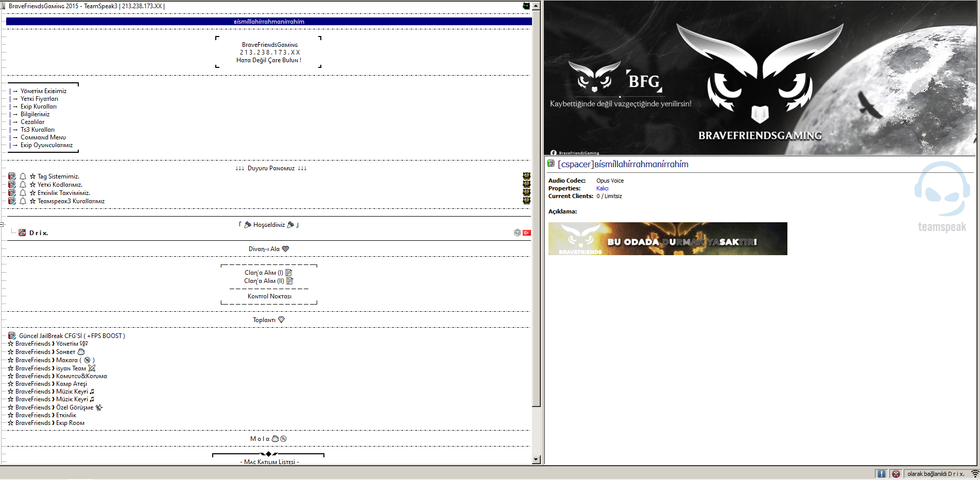
Task: Click the Turkish flag icon on Drix row
Action: click(527, 233)
